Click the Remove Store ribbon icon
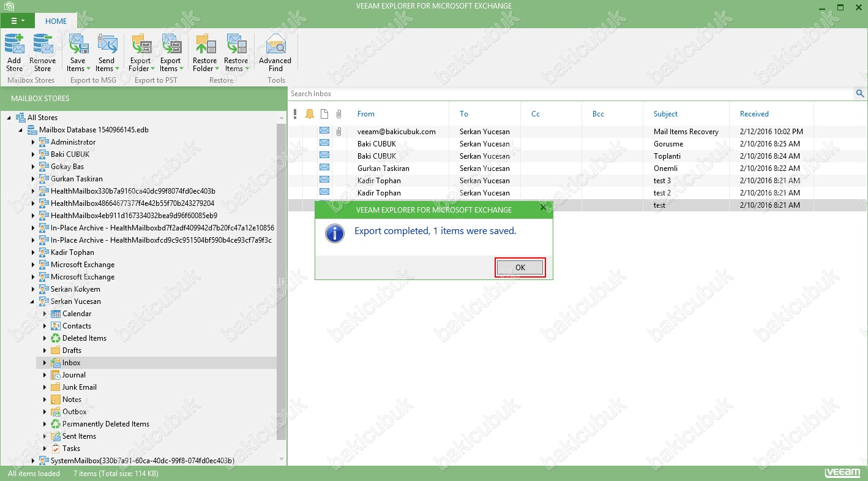This screenshot has height=481, width=868. tap(43, 45)
